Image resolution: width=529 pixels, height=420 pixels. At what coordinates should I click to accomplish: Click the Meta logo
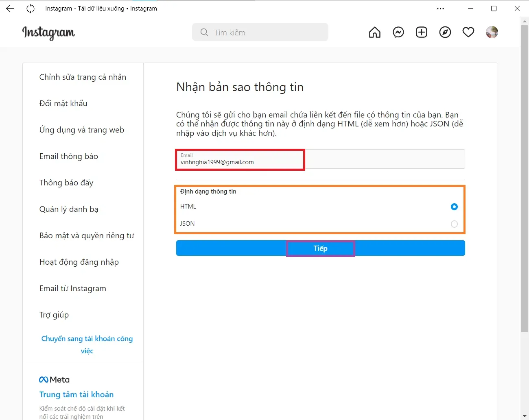coord(55,380)
